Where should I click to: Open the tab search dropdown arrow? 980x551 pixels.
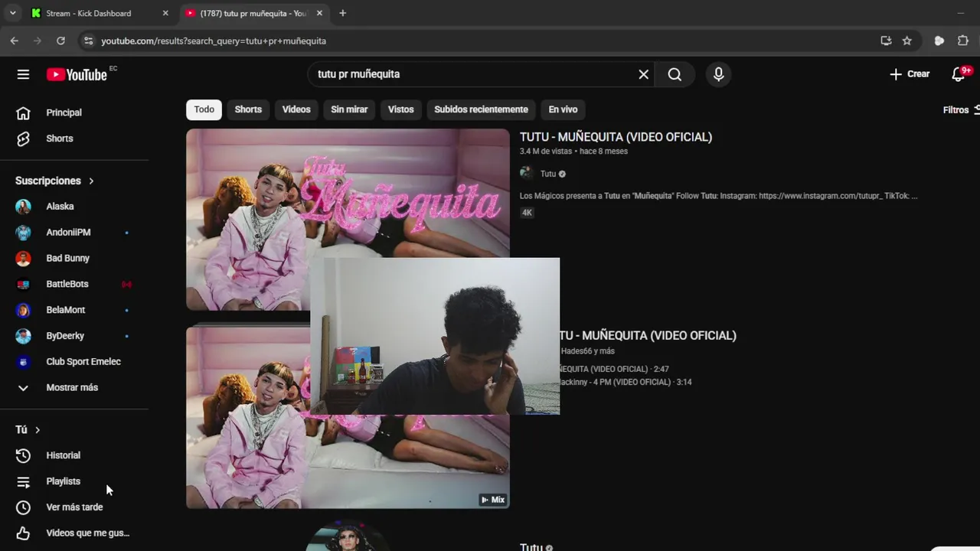click(12, 13)
